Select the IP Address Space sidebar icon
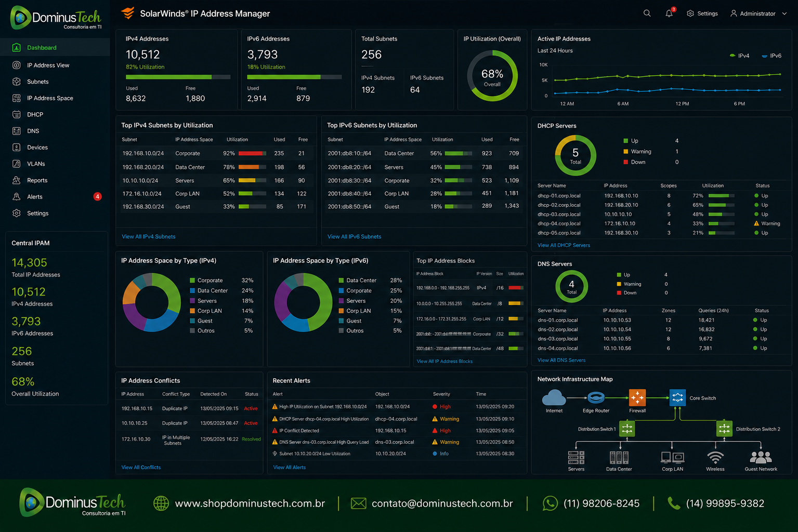This screenshot has width=798, height=532. pos(17,98)
